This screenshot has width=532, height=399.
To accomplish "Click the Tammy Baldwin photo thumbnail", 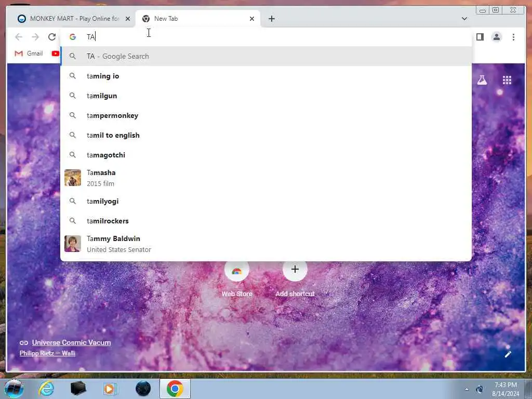I will [x=73, y=244].
